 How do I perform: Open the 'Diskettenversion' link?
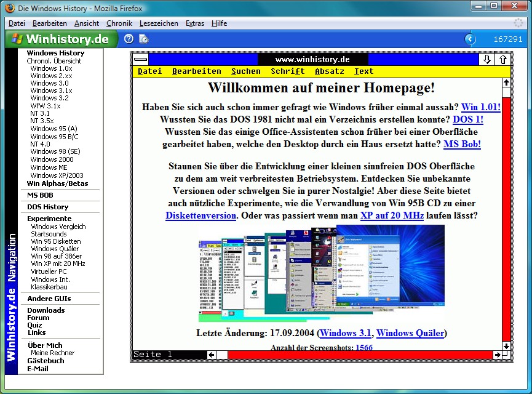tap(201, 215)
